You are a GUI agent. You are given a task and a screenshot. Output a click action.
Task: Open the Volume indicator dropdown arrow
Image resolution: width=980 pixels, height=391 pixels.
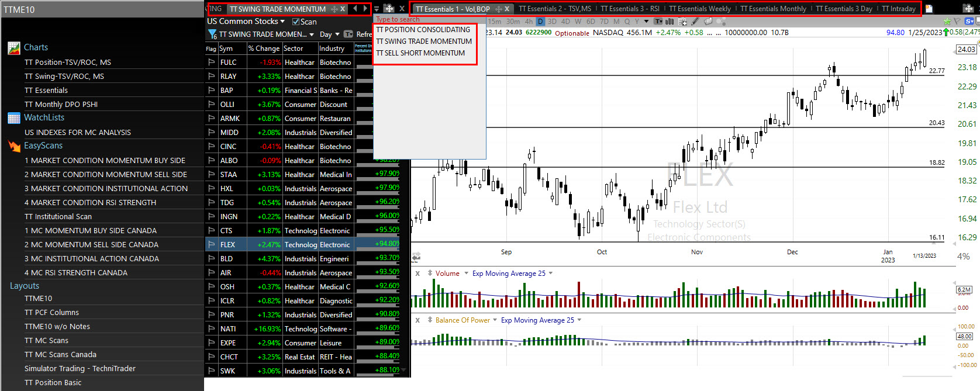466,274
